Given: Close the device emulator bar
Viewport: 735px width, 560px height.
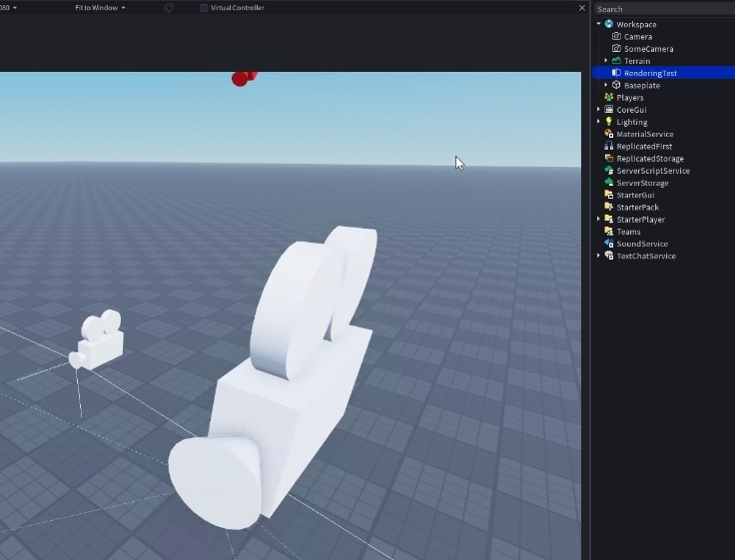Looking at the screenshot, I should [x=582, y=8].
